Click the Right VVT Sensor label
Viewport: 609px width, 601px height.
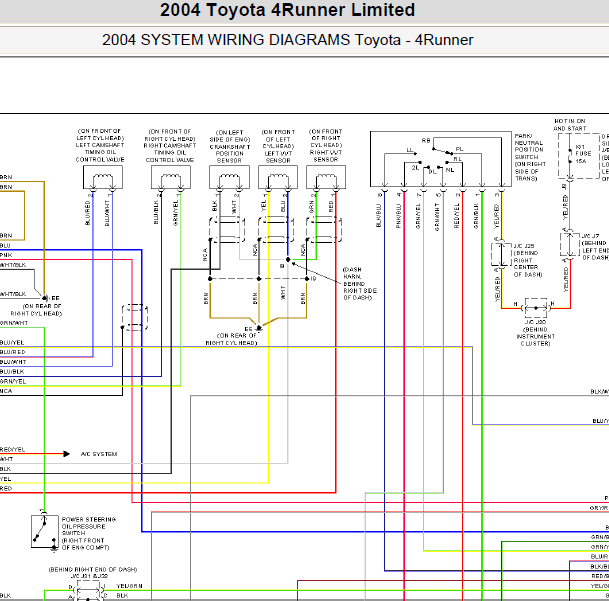325,146
